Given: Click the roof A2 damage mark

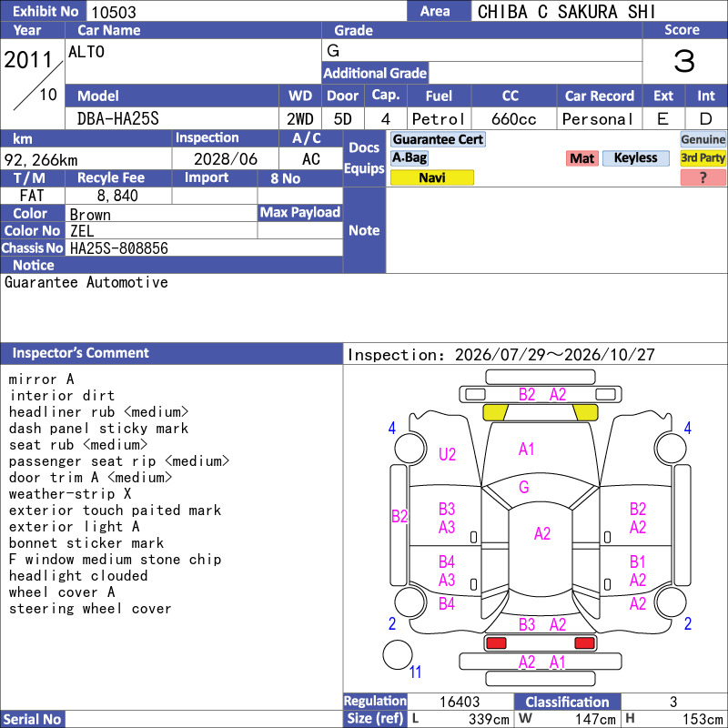Looking at the screenshot, I should 541,533.
